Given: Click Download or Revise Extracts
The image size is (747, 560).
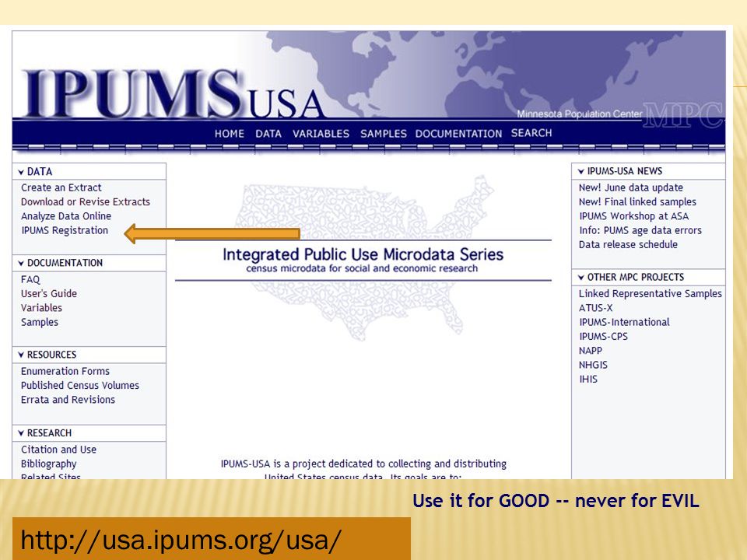Looking at the screenshot, I should point(86,202).
